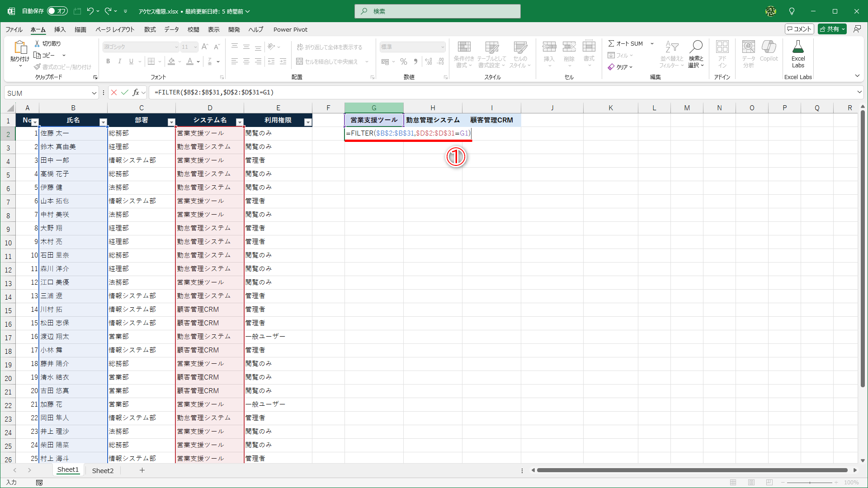Open conditional formatting (条件付き書式)
Image resolution: width=868 pixels, height=488 pixels.
coord(464,53)
